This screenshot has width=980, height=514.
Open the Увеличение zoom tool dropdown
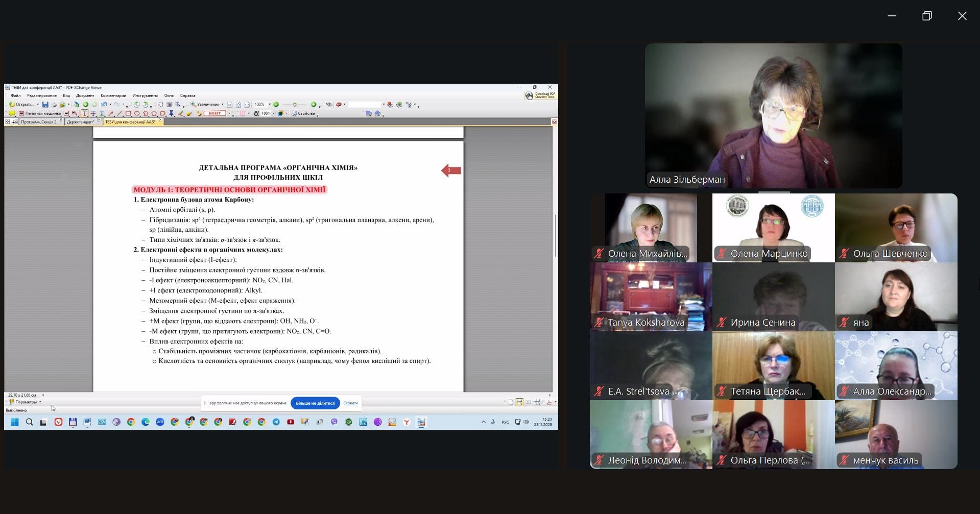[223, 105]
